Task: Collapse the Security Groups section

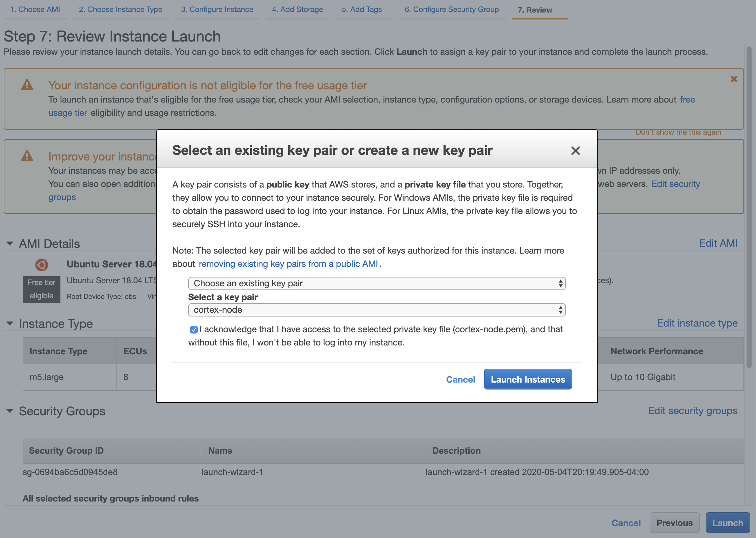Action: [x=10, y=411]
